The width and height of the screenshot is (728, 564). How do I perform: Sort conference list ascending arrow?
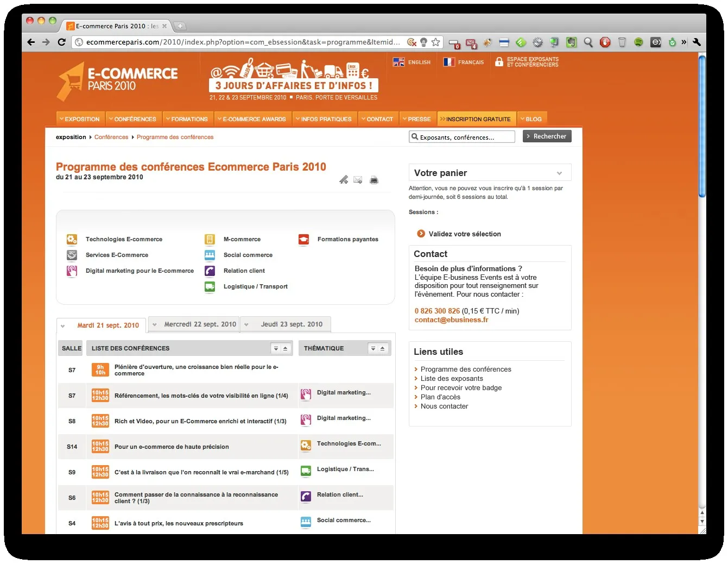286,348
